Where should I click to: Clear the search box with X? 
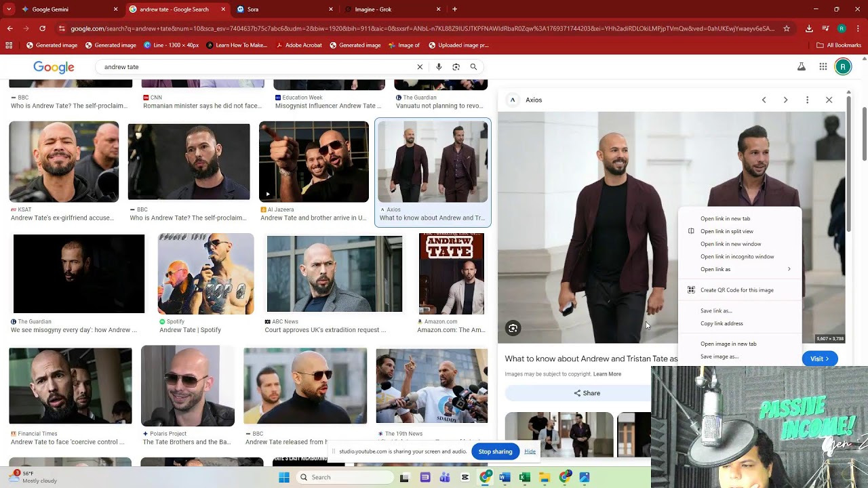pyautogui.click(x=420, y=67)
